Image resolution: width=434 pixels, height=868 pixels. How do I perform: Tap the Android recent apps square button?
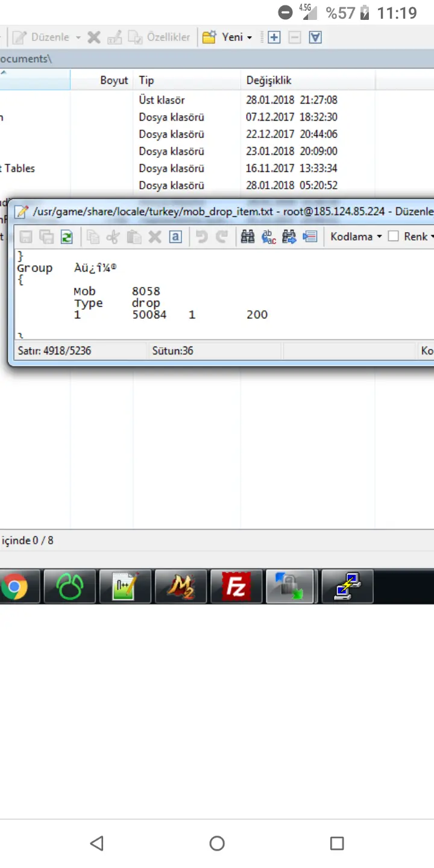pos(337,843)
